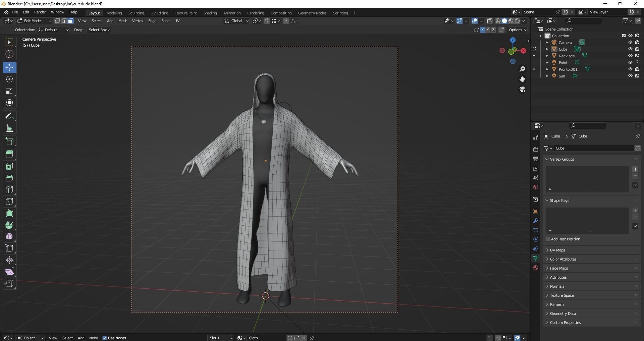The height and width of the screenshot is (341, 644).
Task: Select the Annotate tool
Action: [x=9, y=116]
